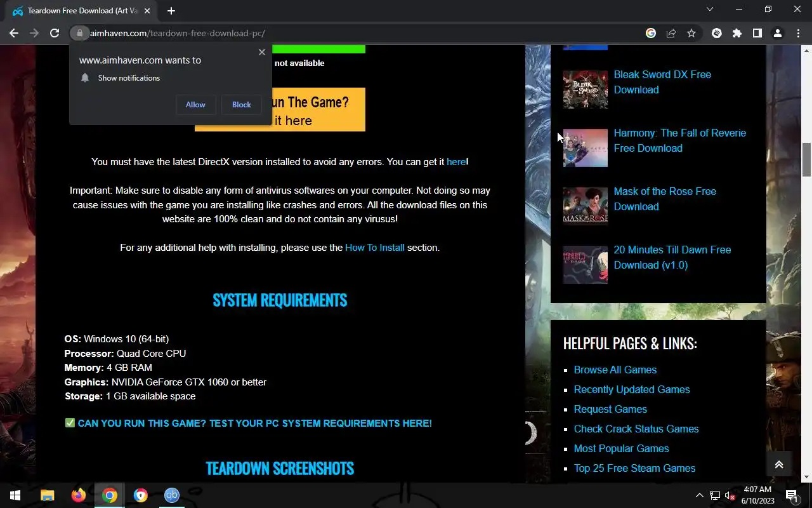Block notifications from aimhaven.com
This screenshot has height=508, width=812.
pos(241,105)
